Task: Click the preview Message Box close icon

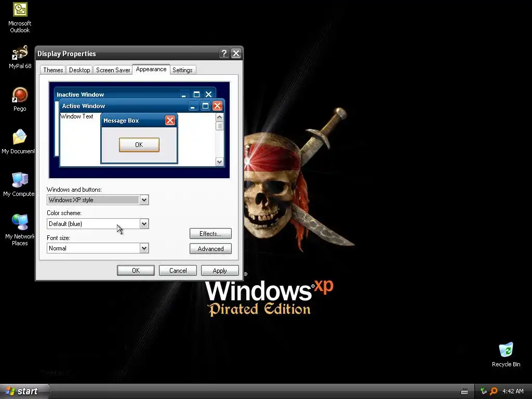Action: coord(170,120)
